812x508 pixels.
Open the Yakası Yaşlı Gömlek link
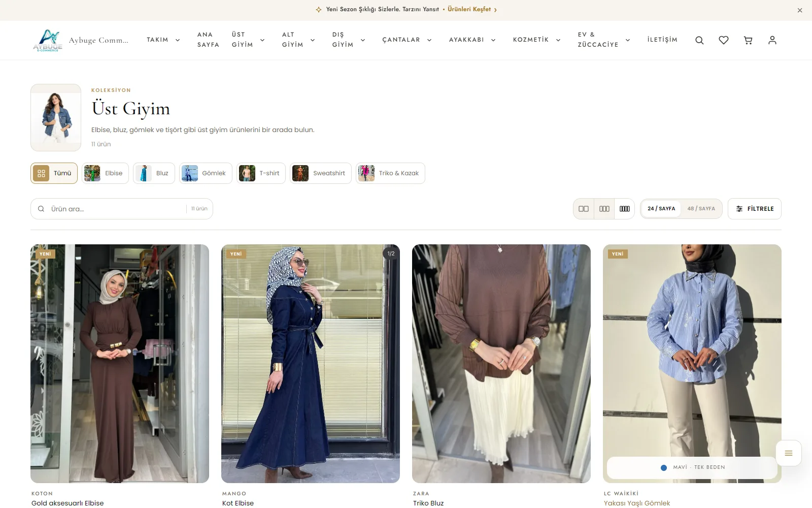coord(637,503)
